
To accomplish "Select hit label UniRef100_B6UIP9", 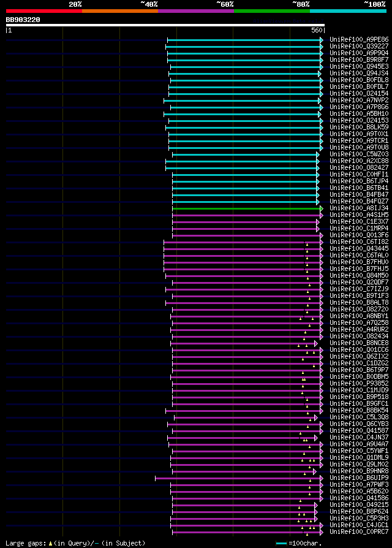I will [x=359, y=478].
